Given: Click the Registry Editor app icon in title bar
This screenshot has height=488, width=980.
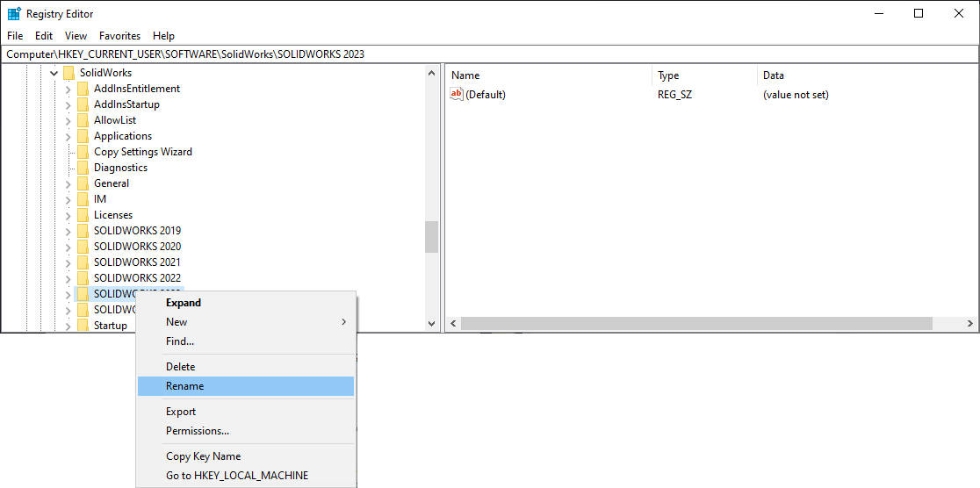Looking at the screenshot, I should [x=14, y=14].
